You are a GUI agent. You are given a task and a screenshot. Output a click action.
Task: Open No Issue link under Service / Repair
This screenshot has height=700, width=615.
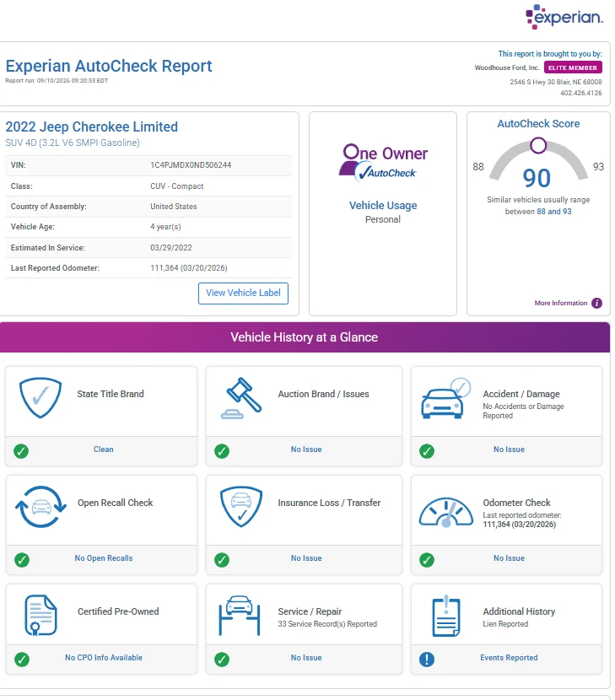(x=306, y=658)
